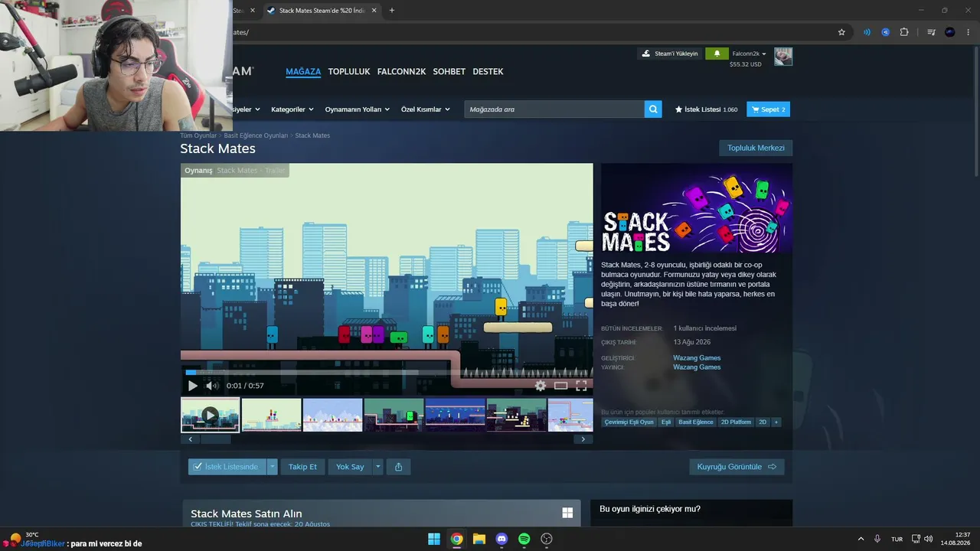Click the Tüm Oyunlar breadcrumb
The image size is (980, 551).
(198, 135)
